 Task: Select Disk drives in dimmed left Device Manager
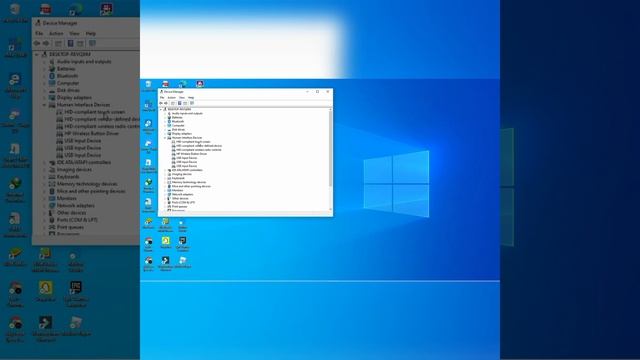pyautogui.click(x=68, y=90)
